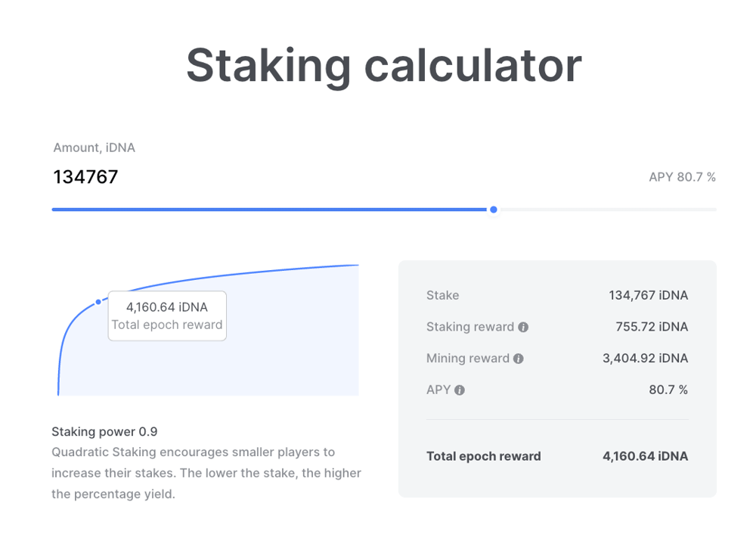Click the Total epoch reward summary row
756x550 pixels.
(x=557, y=456)
